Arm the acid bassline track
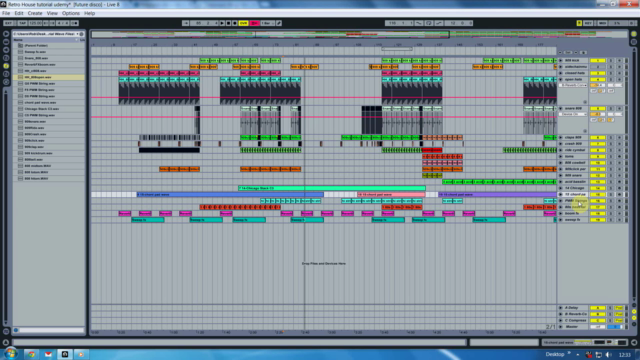640x360 pixels. tap(619, 182)
